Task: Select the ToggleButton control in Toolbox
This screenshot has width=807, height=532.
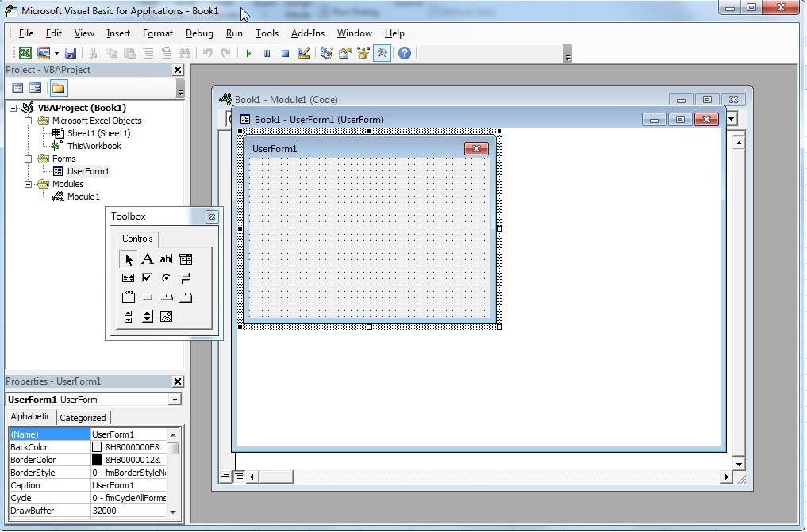Action: point(186,278)
